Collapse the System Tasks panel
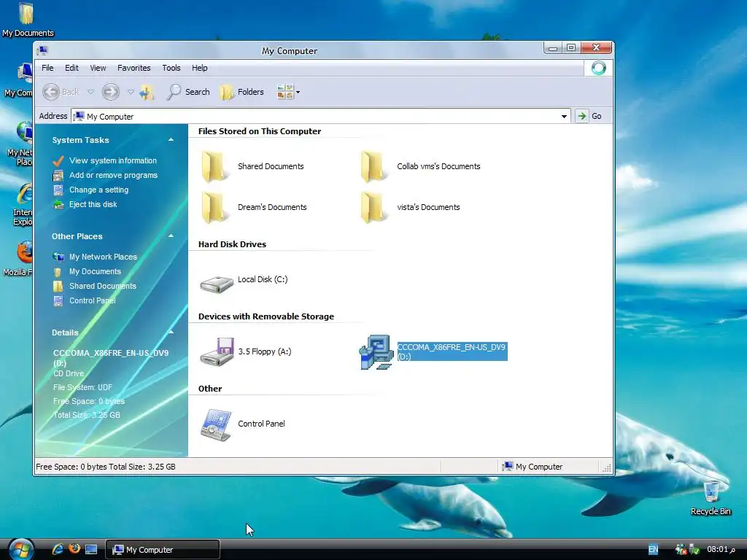The width and height of the screenshot is (747, 560). click(x=171, y=139)
